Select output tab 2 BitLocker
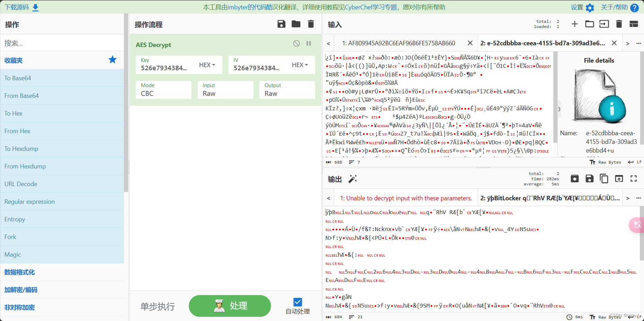This screenshot has height=321, width=644. pos(550,198)
